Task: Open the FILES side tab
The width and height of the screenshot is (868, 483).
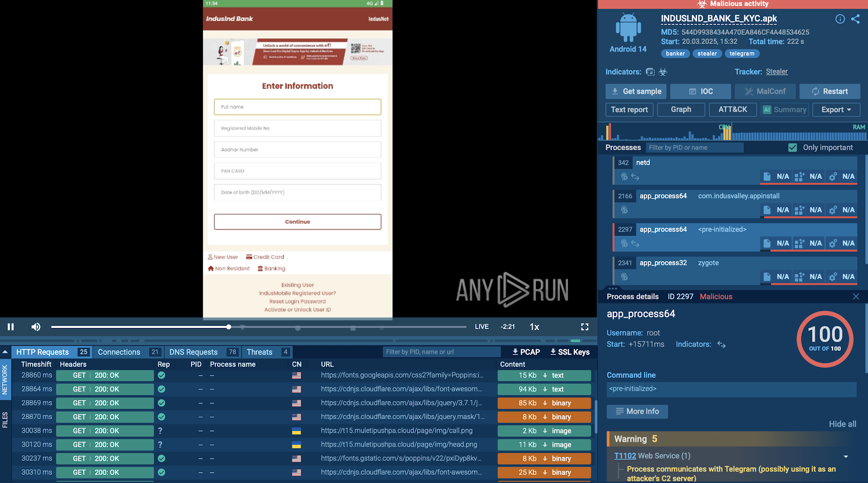Action: [5, 420]
